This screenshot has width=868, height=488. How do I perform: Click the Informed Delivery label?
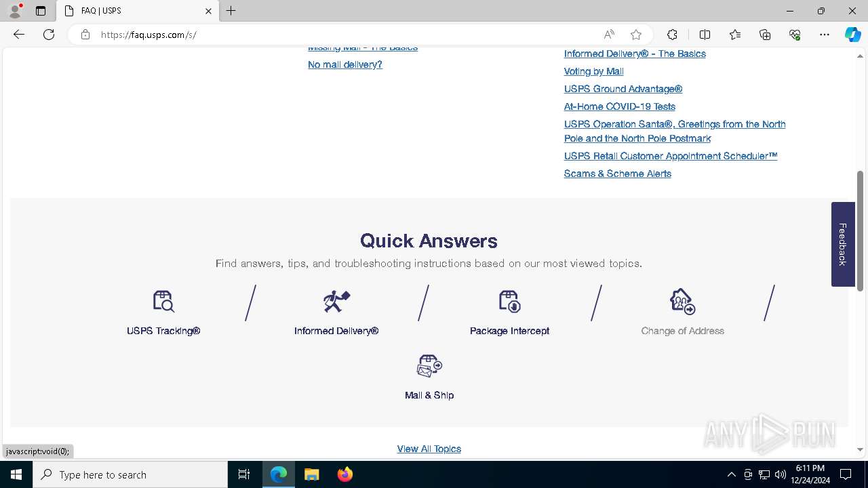click(x=336, y=331)
